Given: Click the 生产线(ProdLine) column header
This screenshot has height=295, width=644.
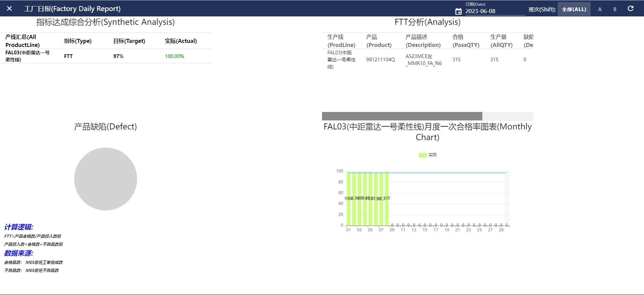Looking at the screenshot, I should tap(341, 41).
